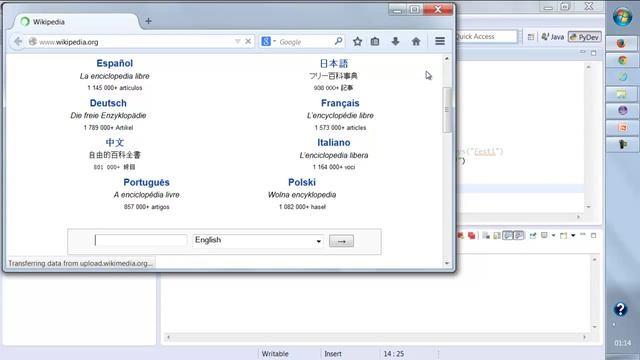640x360 pixels.
Task: Click the browser scrollbar down arrow
Action: [447, 263]
